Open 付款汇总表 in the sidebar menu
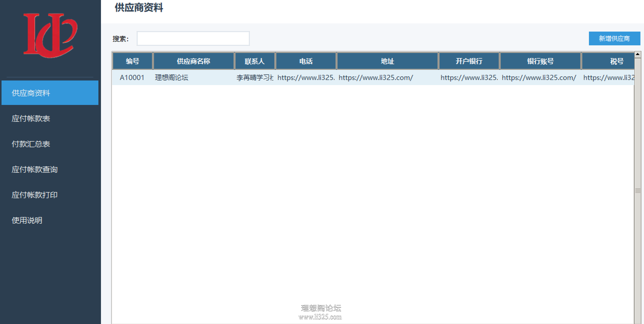 pyautogui.click(x=31, y=144)
